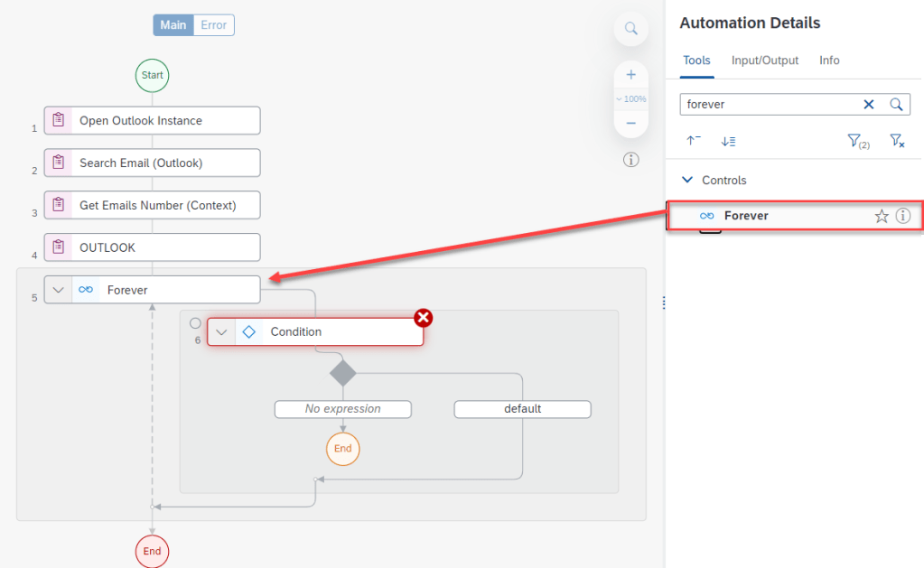The image size is (924, 568).
Task: Select the Open Outlook Instance step
Action: pos(152,121)
